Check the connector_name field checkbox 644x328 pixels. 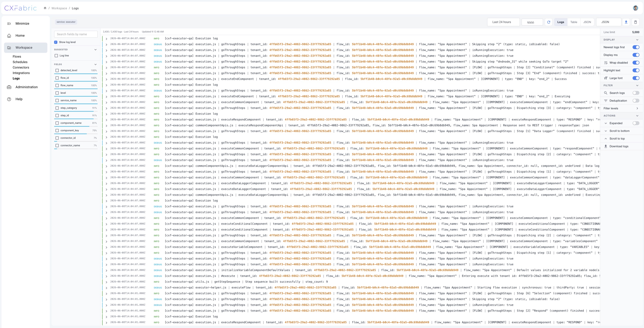(57, 145)
